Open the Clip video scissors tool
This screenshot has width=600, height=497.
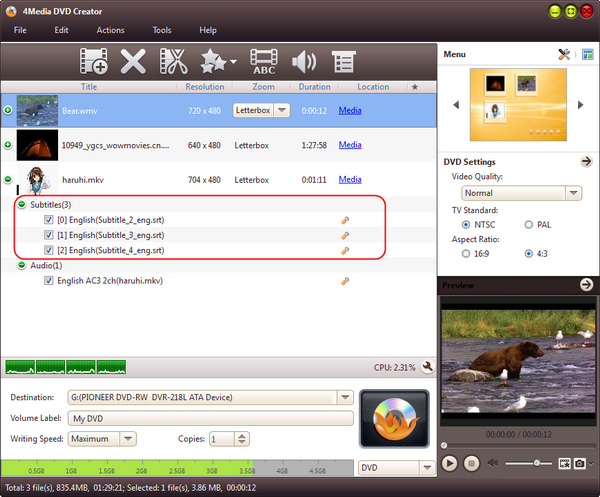click(x=174, y=63)
